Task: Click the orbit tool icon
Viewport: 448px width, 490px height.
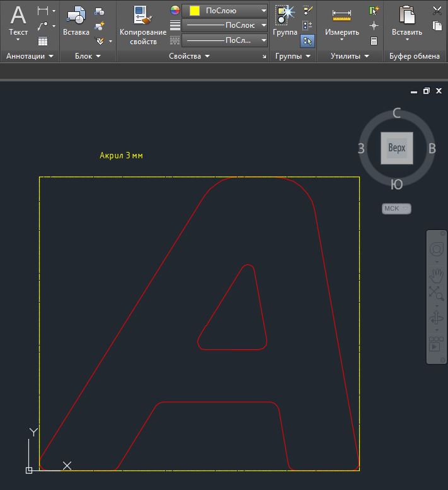Action: (437, 318)
